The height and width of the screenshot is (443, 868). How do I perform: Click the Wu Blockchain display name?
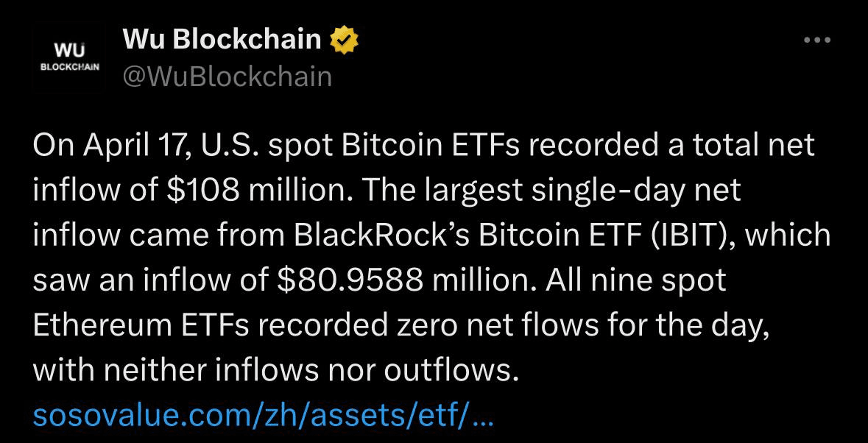(x=222, y=39)
